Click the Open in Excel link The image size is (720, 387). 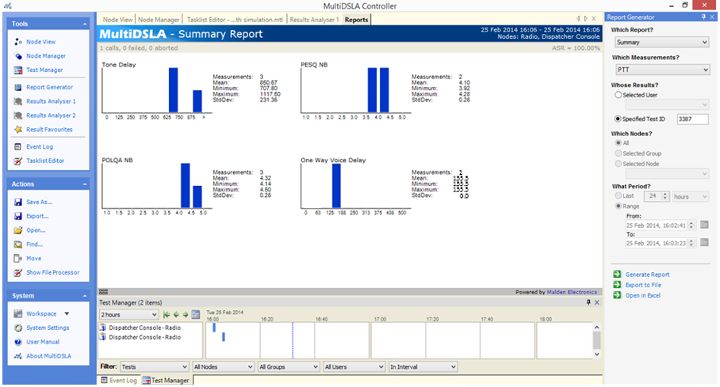coord(642,296)
